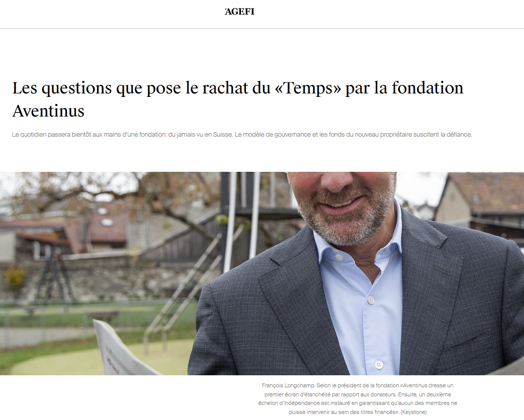Click the AGEFI logo in the header
The width and height of the screenshot is (524, 420).
(x=239, y=12)
